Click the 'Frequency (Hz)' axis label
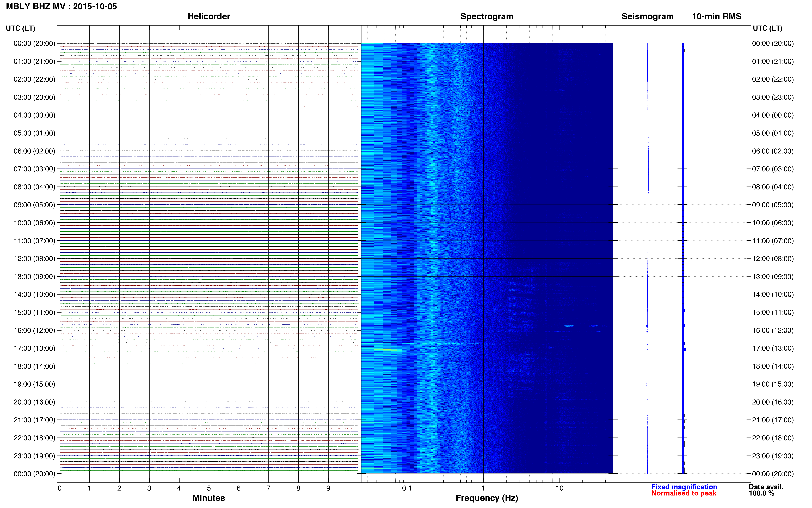 (x=487, y=498)
